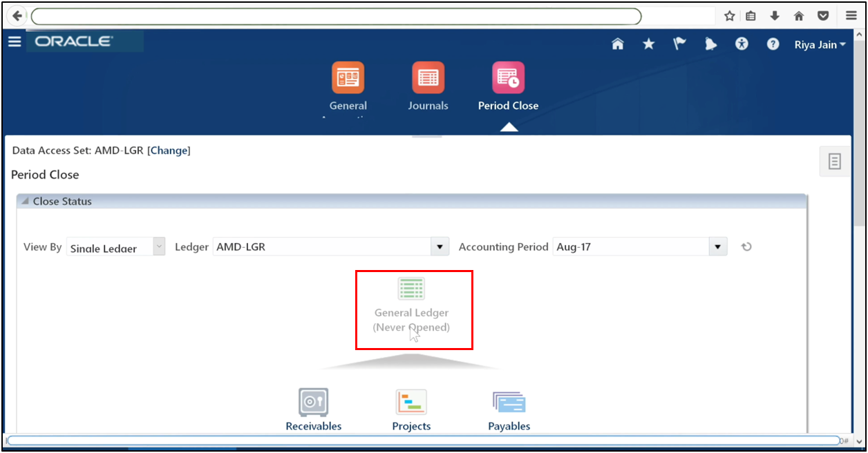Refresh the close status with refresh control
Screen dimensions: 868x453
coord(746,247)
